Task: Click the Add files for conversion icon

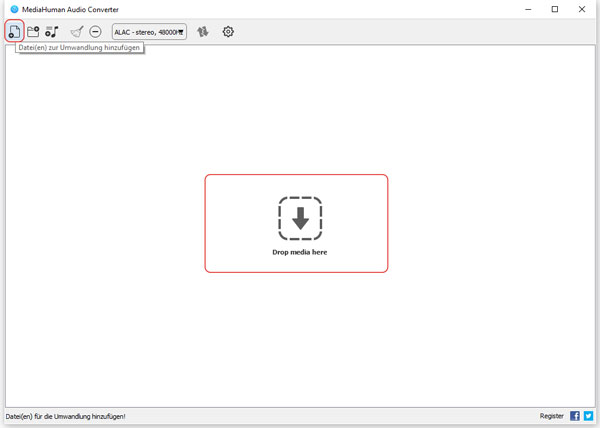Action: click(x=15, y=31)
